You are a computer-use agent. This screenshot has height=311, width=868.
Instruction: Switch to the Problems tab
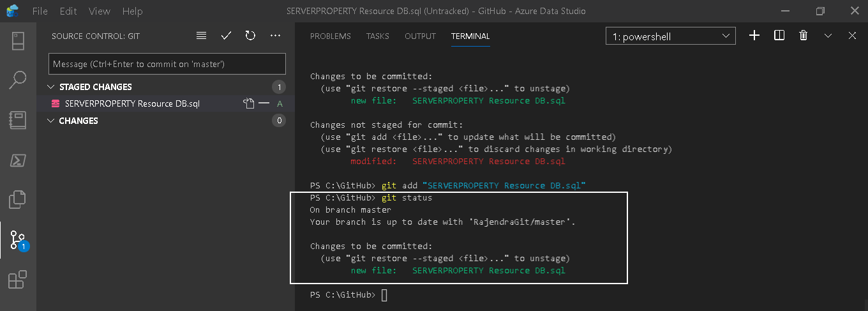330,36
